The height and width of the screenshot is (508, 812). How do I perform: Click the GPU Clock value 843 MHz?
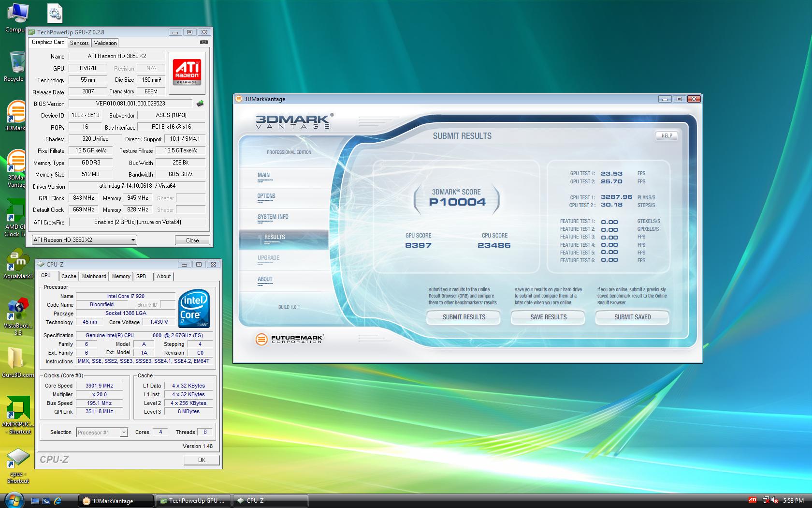[x=84, y=198]
